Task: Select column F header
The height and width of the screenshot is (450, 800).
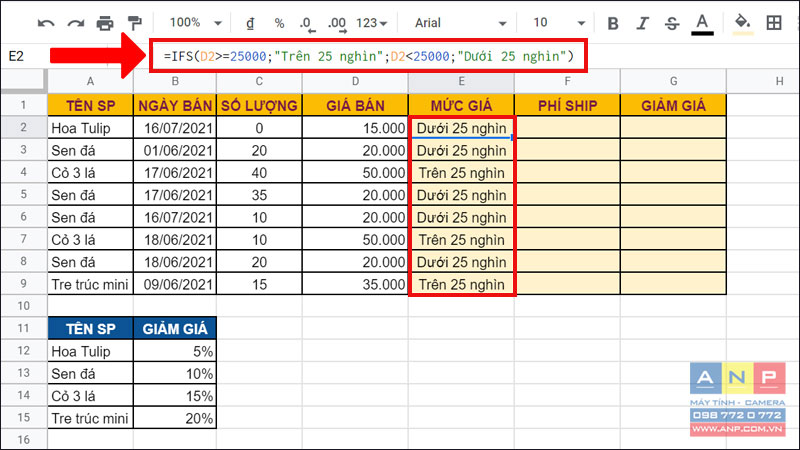Action: tap(567, 81)
